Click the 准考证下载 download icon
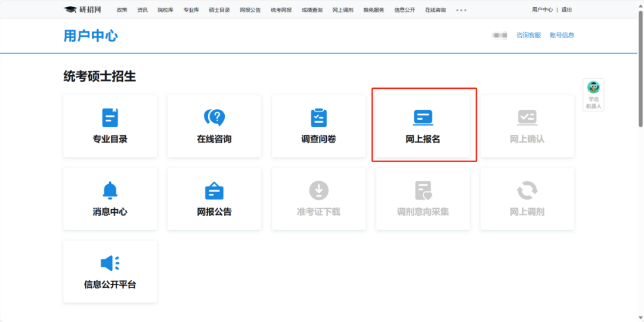This screenshot has width=644, height=322. [318, 190]
